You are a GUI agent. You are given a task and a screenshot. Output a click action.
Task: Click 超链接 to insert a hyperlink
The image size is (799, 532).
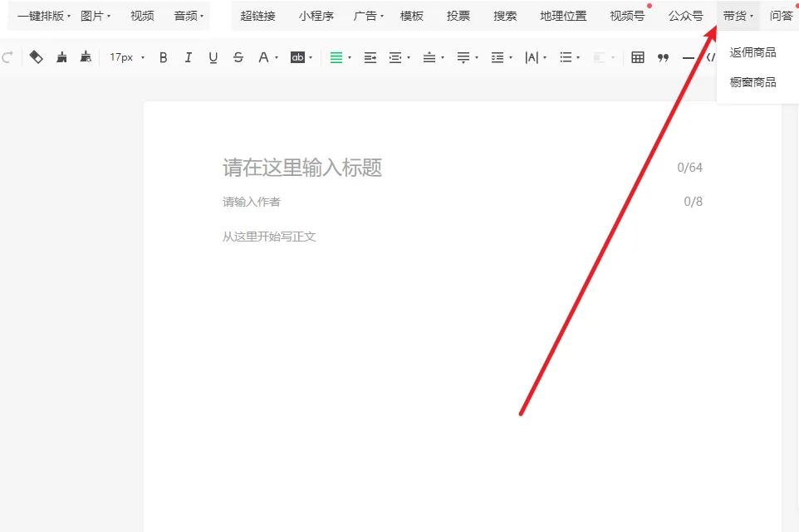(x=257, y=16)
